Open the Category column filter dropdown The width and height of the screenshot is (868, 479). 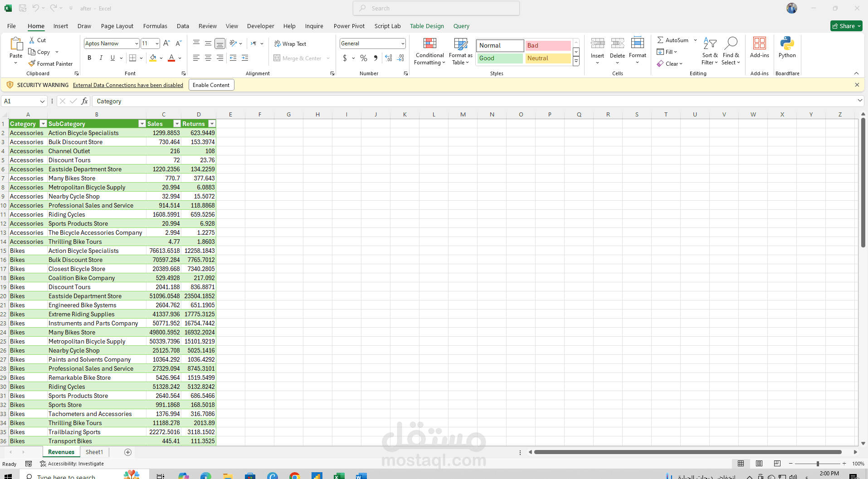point(43,123)
